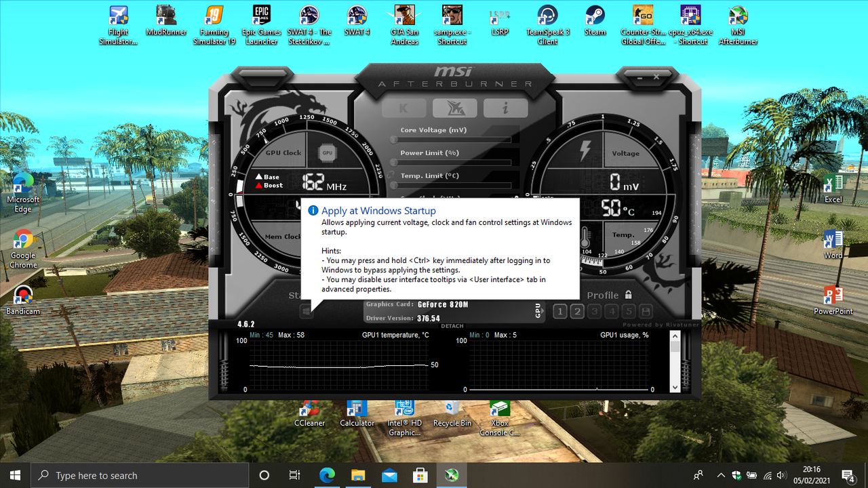Click the save profile floppy icon
868x488 pixels.
coord(646,311)
